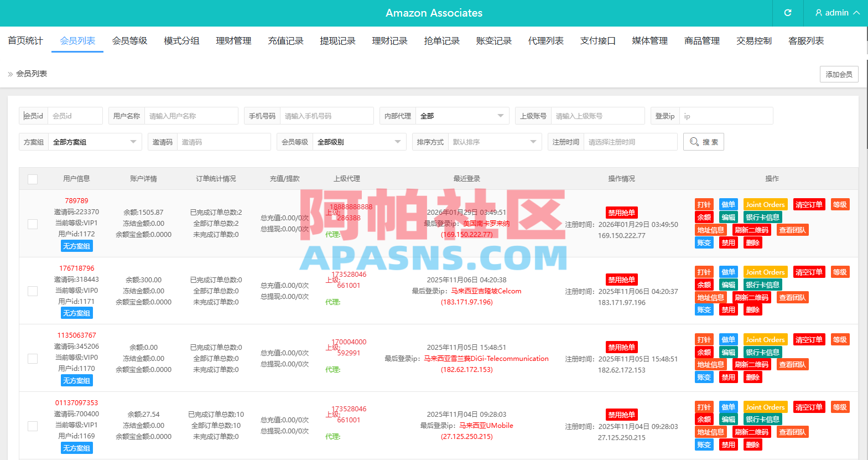The image size is (868, 460).
Task: Expand the 方案组 dropdown
Action: [x=95, y=142]
